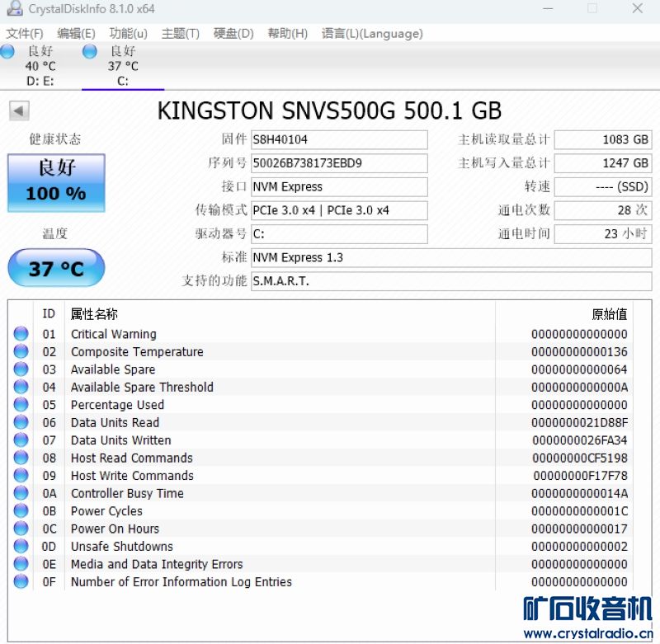Viewport: 660px width, 644px height.
Task: Click the status orb beside Percentage Used
Action: 21,405
